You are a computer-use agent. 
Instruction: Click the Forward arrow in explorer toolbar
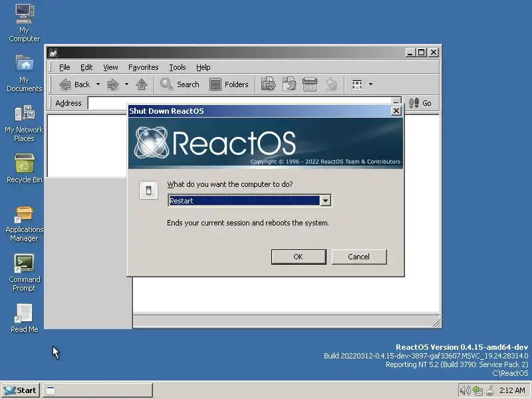pyautogui.click(x=113, y=84)
